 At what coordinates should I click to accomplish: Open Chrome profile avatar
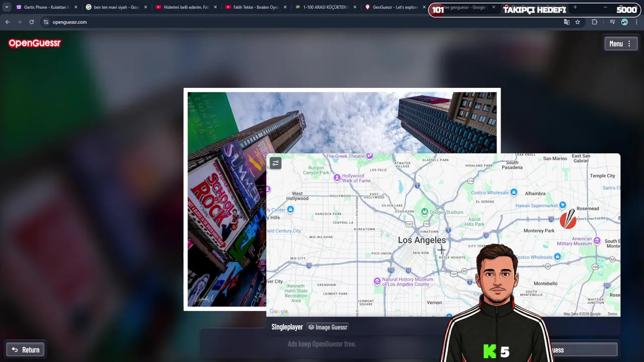coord(624,22)
